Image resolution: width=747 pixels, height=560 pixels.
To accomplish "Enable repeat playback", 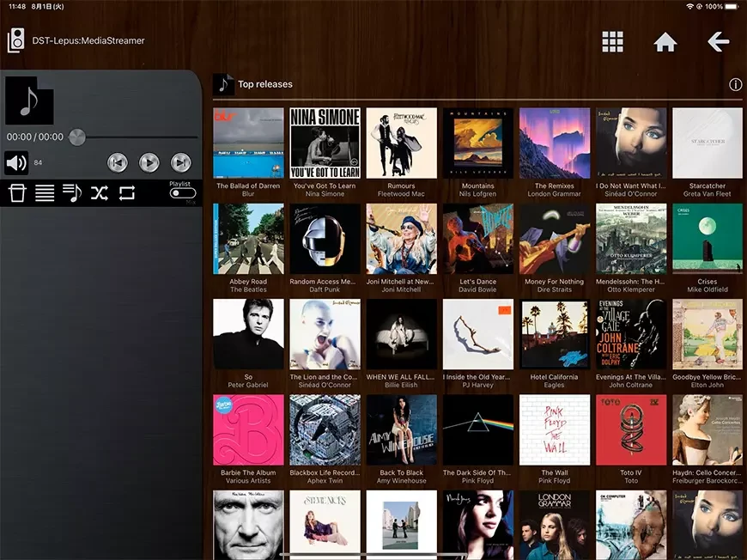I will coord(127,192).
